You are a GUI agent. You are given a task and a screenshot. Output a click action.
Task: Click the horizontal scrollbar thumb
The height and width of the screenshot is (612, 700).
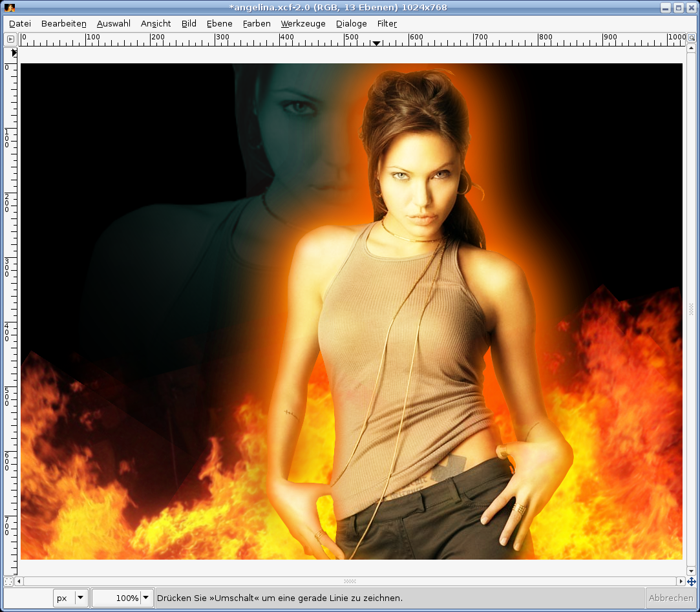click(x=350, y=582)
